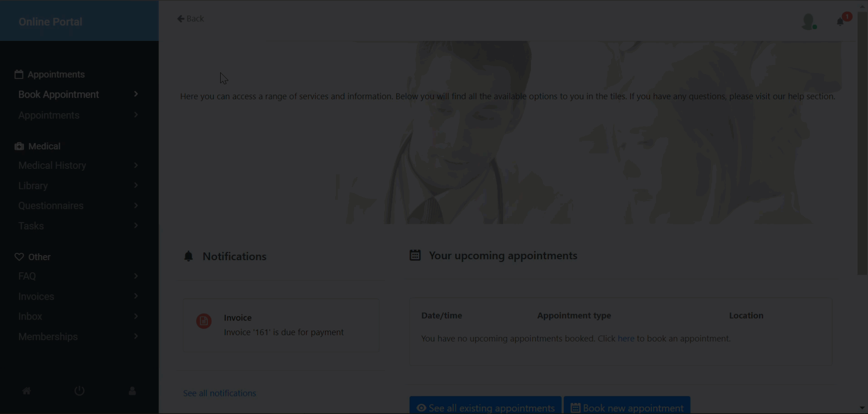Click the bell icon beside Notifications heading
This screenshot has width=868, height=414.
188,256
